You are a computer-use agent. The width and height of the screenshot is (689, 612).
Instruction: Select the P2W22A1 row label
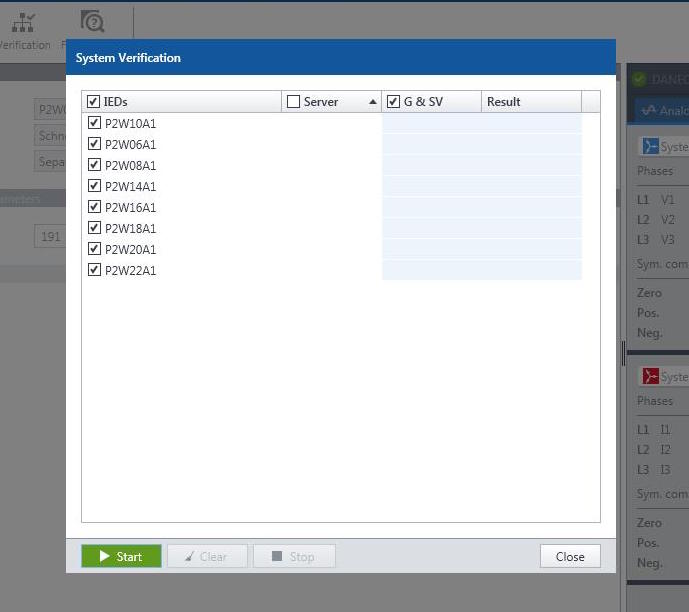click(131, 271)
